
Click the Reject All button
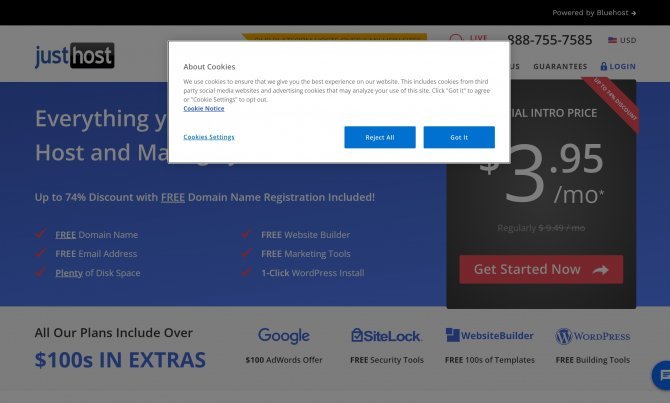pyautogui.click(x=379, y=137)
